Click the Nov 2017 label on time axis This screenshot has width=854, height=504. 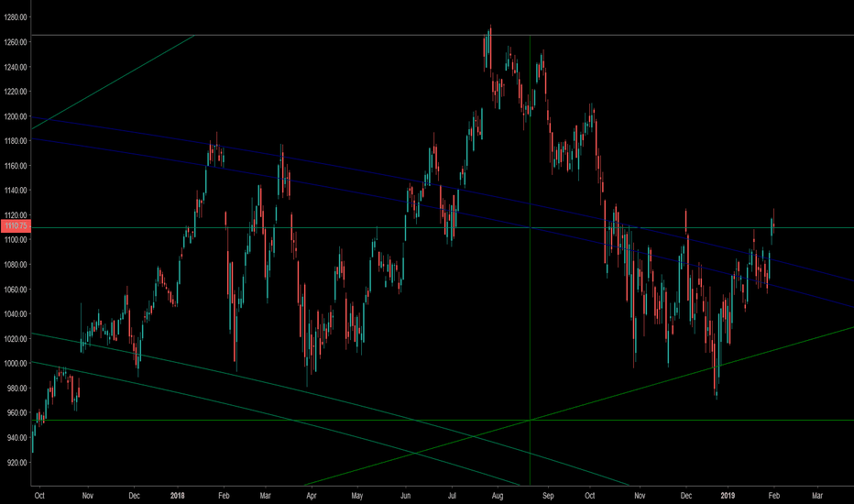[88, 496]
